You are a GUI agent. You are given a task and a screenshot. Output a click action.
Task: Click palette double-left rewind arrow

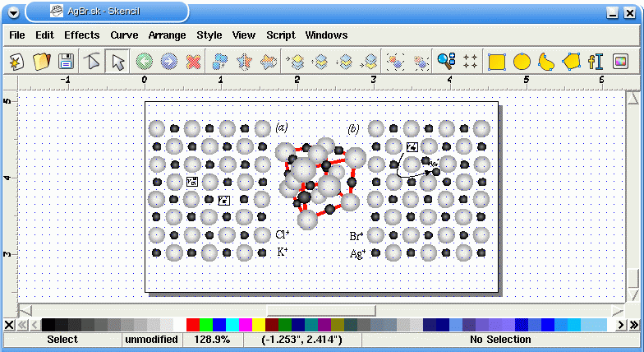[x=21, y=325]
